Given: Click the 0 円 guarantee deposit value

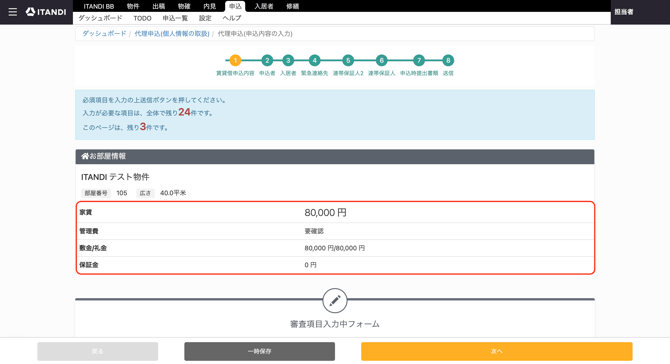Looking at the screenshot, I should click(x=311, y=265).
